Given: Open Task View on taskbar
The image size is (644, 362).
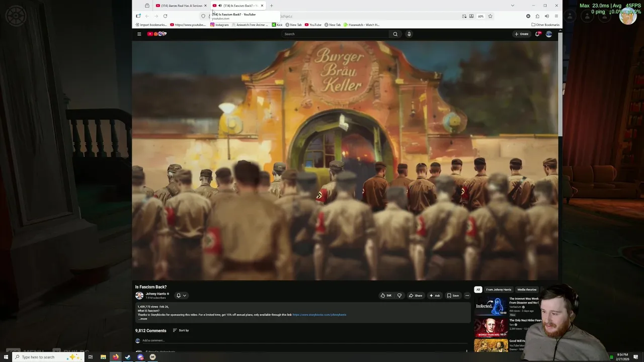Looking at the screenshot, I should [x=91, y=357].
